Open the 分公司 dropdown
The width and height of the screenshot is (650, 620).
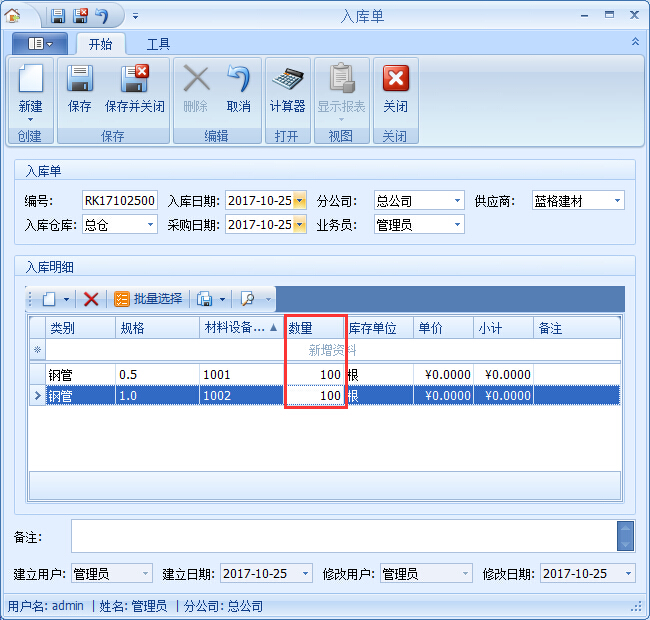457,201
